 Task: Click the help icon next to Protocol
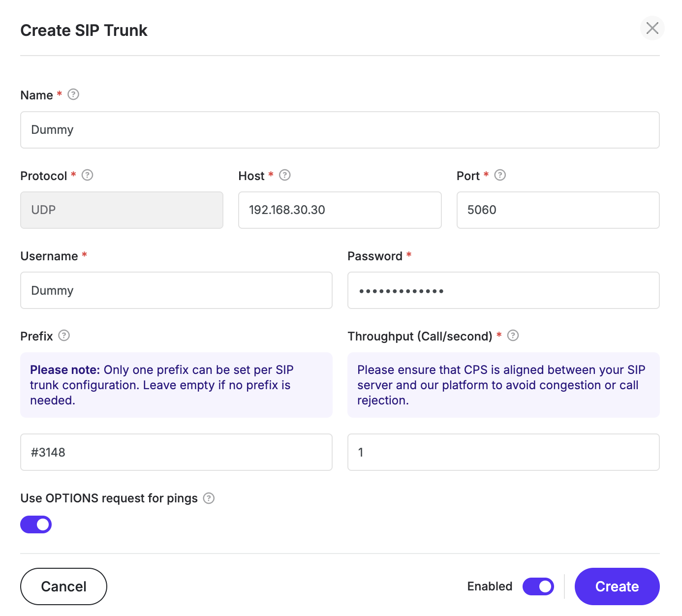pos(88,175)
